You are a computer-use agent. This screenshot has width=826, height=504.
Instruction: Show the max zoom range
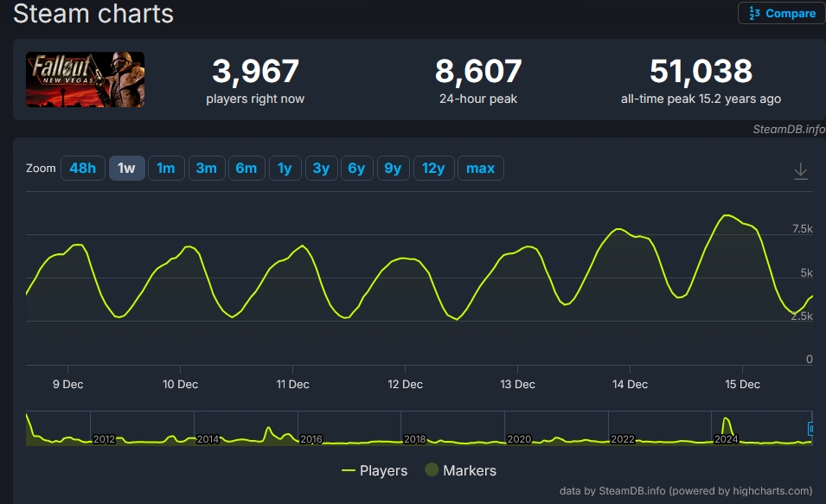pos(480,168)
